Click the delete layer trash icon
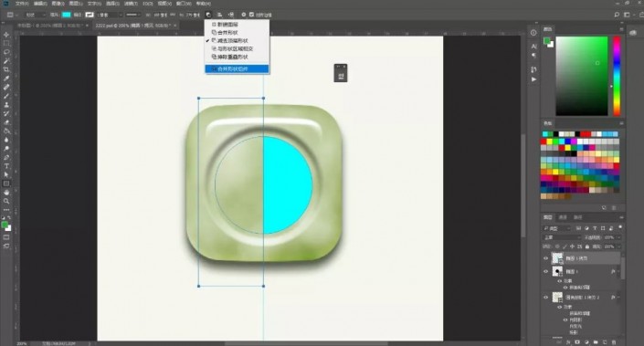Screen dimensions: 644x346 [x=614, y=342]
